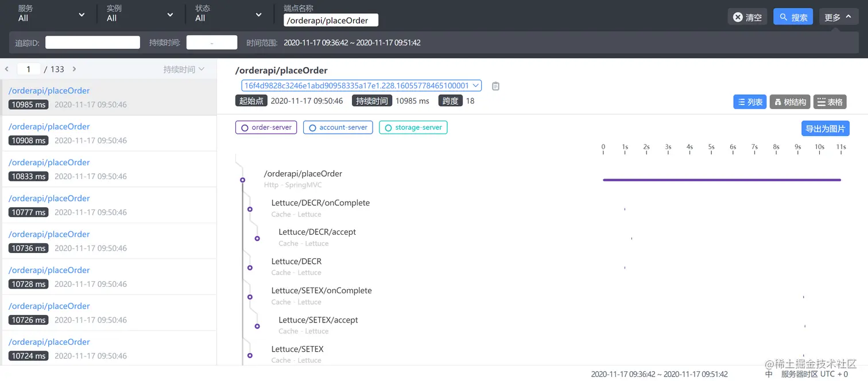Select the /orderapi/placeOrder Http SpringMVC span
This screenshot has width=868, height=381.
point(303,179)
